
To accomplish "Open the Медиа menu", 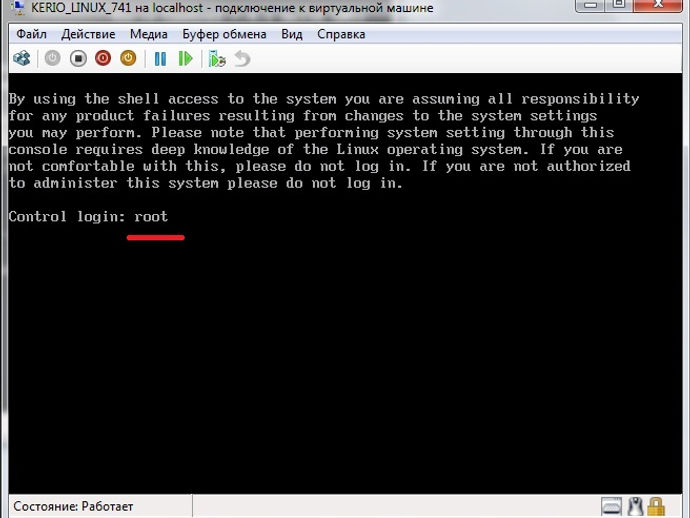I will (x=149, y=34).
